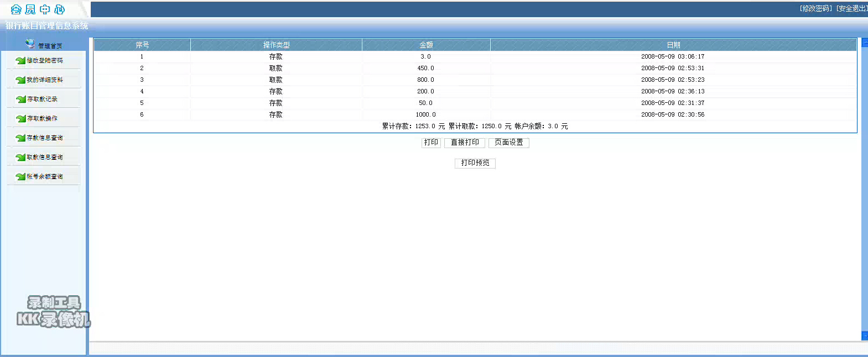Open the 修改登陆密码 menu item
868x357 pixels.
click(45, 60)
